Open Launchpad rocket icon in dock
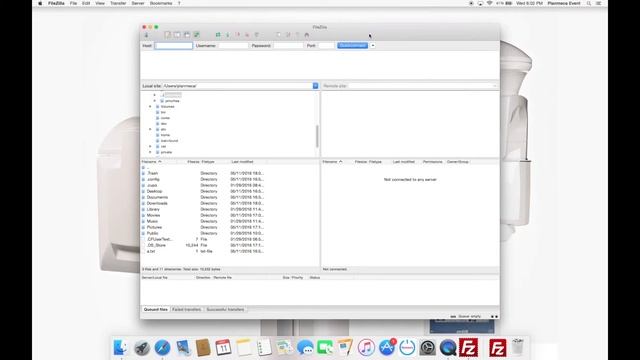Image resolution: width=640 pixels, height=360 pixels. 142,347
